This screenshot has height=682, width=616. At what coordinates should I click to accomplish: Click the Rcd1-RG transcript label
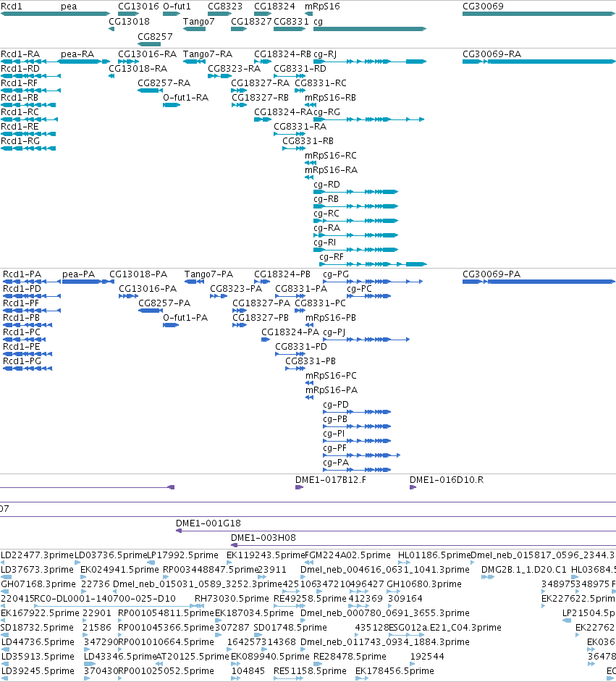(x=20, y=141)
